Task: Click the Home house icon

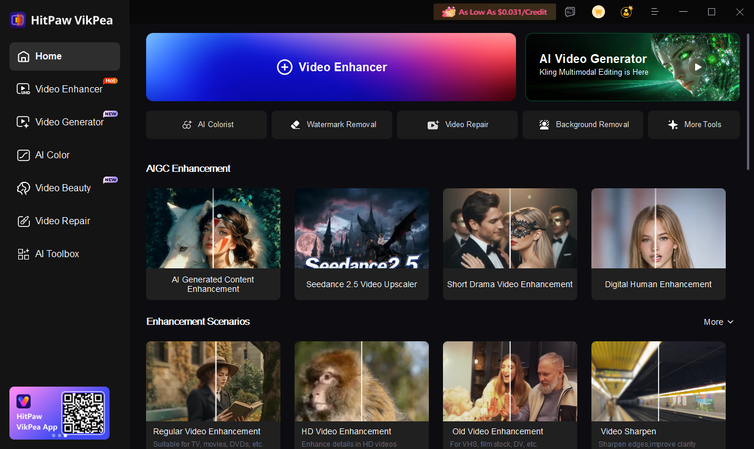Action: 23,56
